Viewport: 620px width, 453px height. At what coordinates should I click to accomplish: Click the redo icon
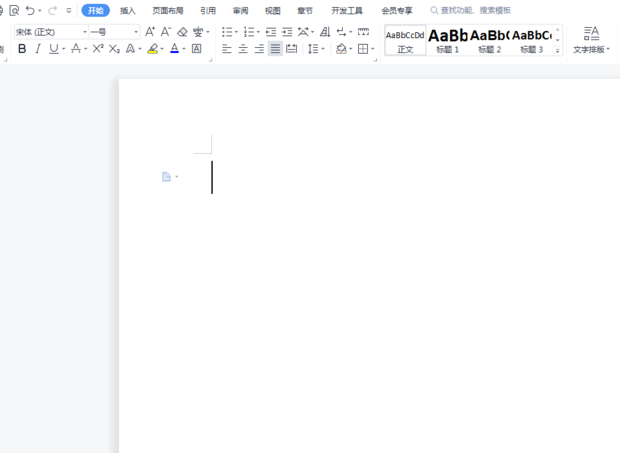point(52,10)
